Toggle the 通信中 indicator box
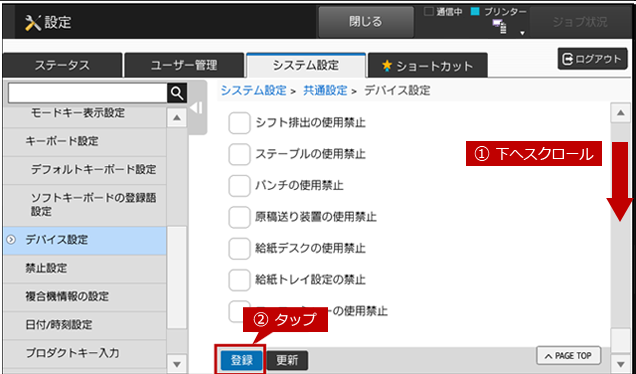 [428, 11]
